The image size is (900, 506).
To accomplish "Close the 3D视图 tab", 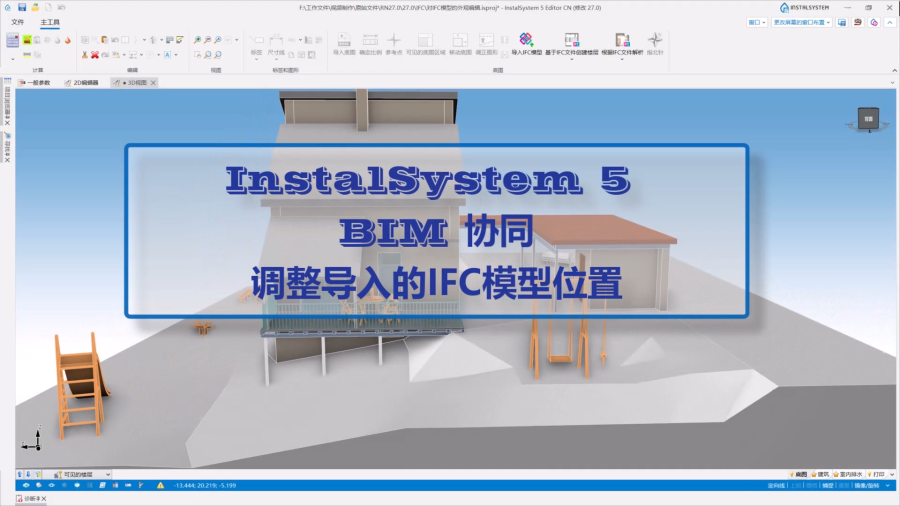I will [x=153, y=83].
